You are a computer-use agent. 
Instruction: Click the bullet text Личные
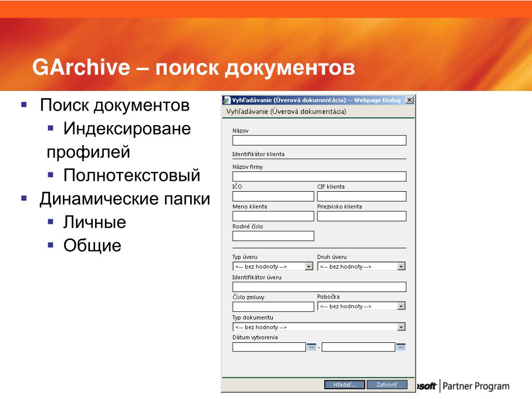pos(95,222)
